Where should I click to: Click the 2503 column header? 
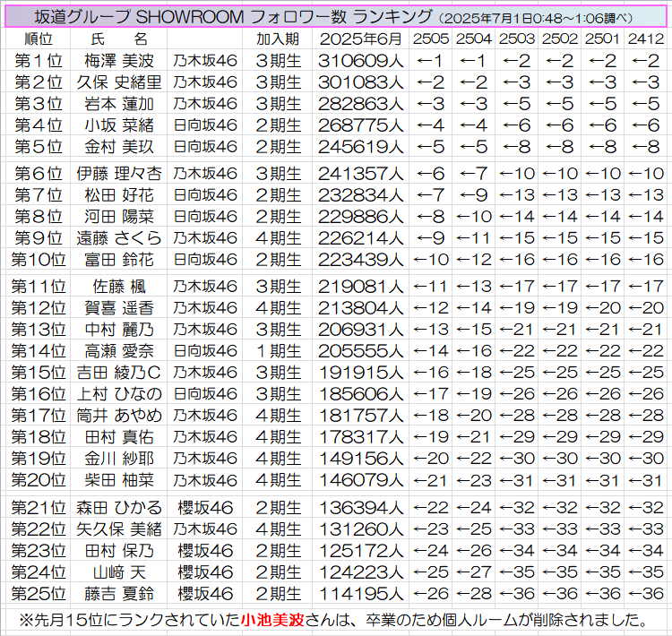pyautogui.click(x=517, y=39)
